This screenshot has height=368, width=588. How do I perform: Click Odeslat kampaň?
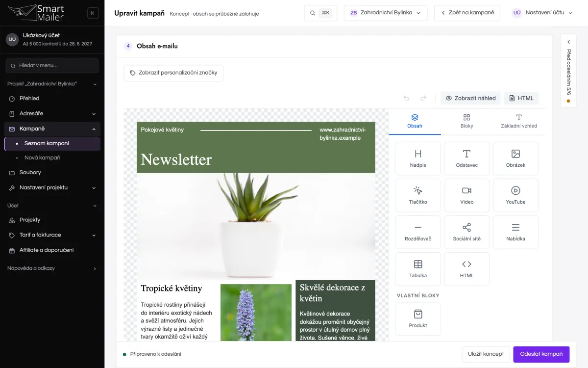tap(541, 354)
